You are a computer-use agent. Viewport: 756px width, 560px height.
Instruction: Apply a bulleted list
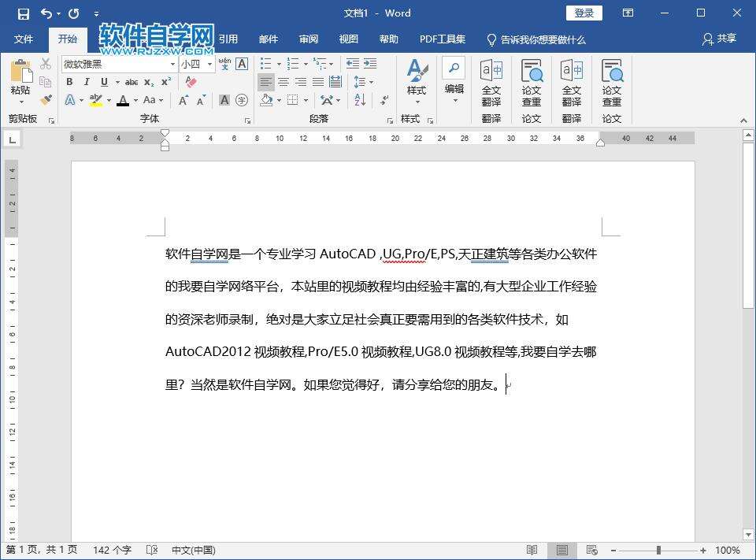click(x=265, y=64)
